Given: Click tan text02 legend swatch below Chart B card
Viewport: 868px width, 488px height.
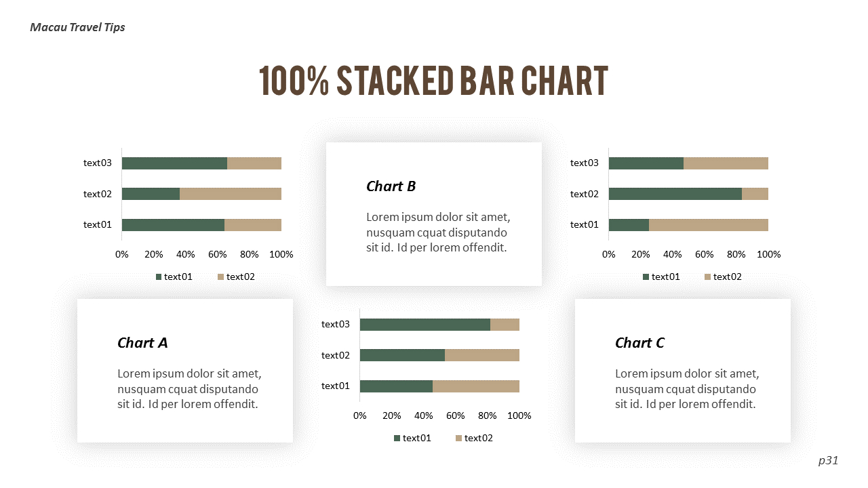Looking at the screenshot, I should tap(459, 439).
